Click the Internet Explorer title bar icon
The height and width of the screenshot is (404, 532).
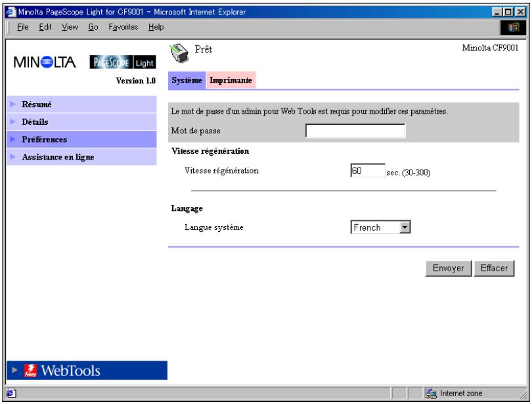tap(11, 12)
